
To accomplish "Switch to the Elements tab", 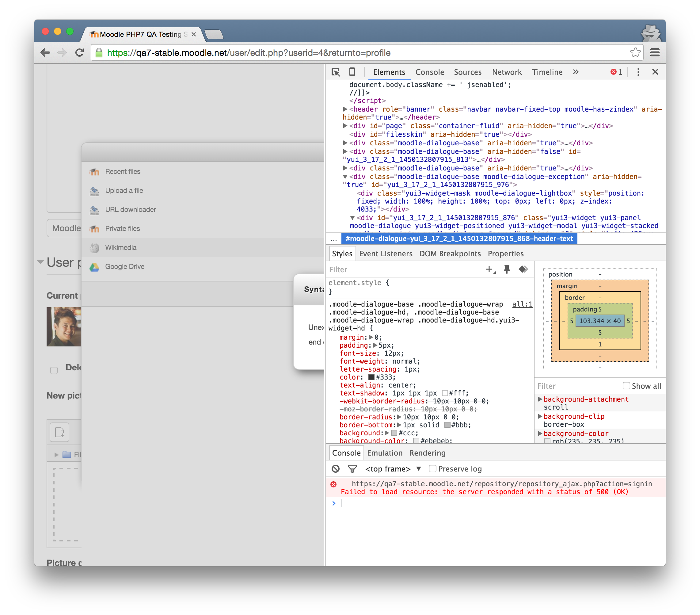I will pyautogui.click(x=389, y=72).
